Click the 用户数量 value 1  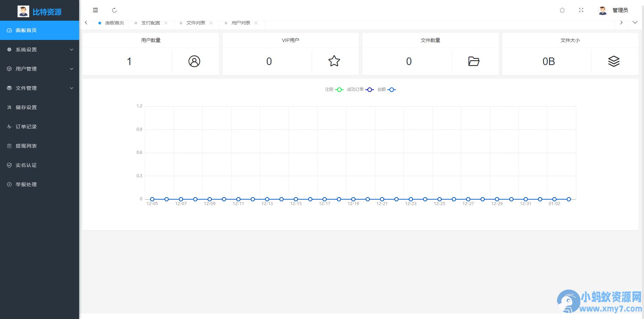point(129,62)
